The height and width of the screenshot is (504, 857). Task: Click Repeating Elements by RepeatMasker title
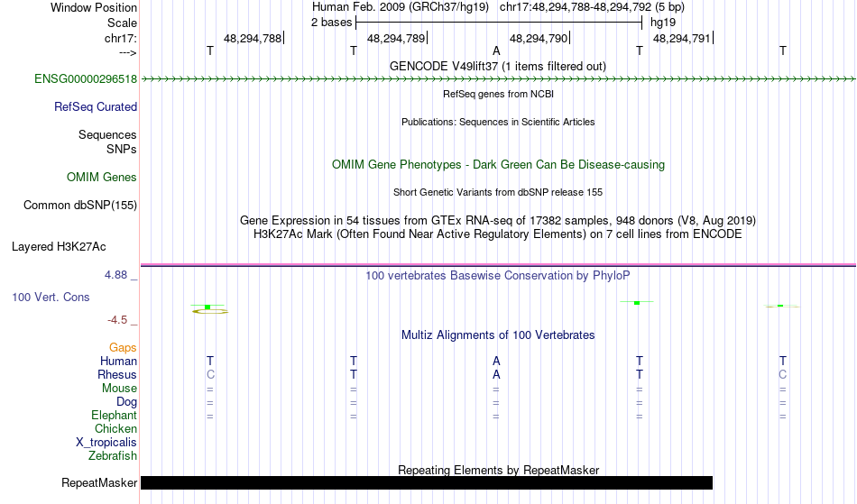[x=498, y=470]
